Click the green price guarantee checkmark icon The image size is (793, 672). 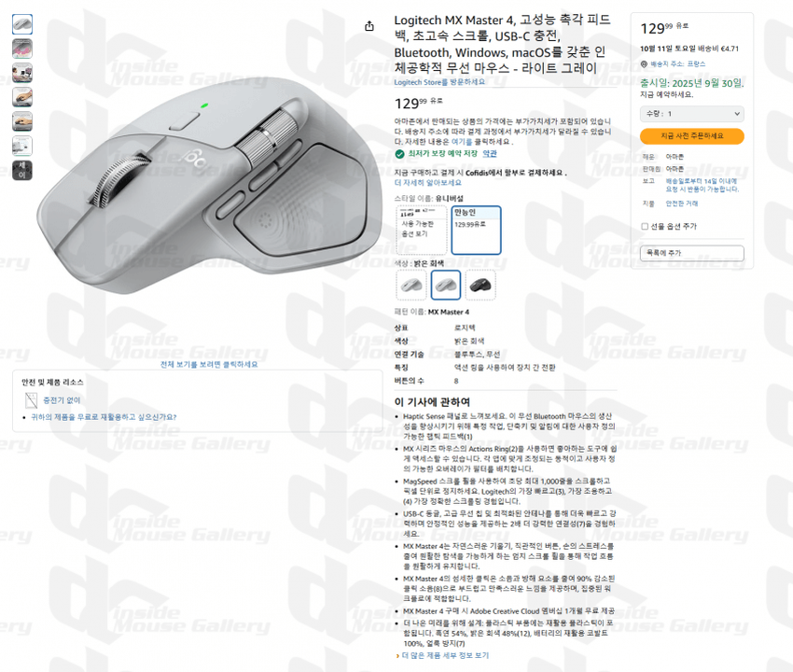tap(399, 154)
